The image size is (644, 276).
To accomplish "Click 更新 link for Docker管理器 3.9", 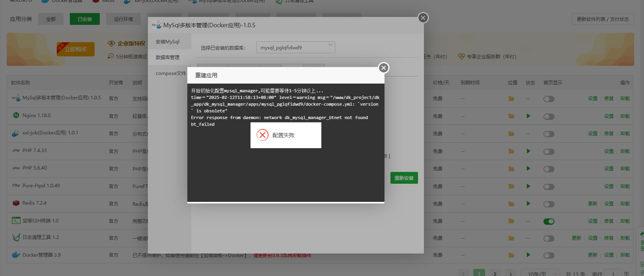I will click(x=593, y=255).
